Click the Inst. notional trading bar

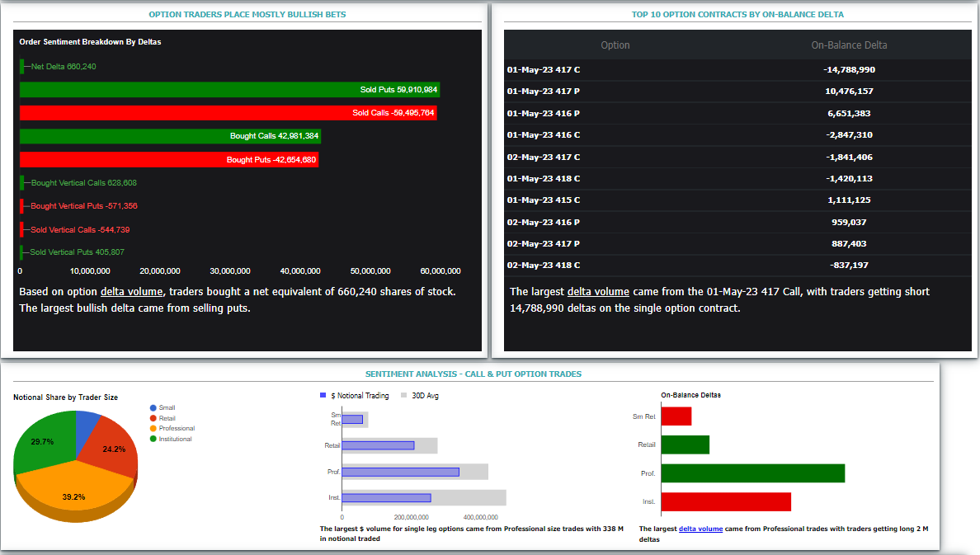pos(386,498)
